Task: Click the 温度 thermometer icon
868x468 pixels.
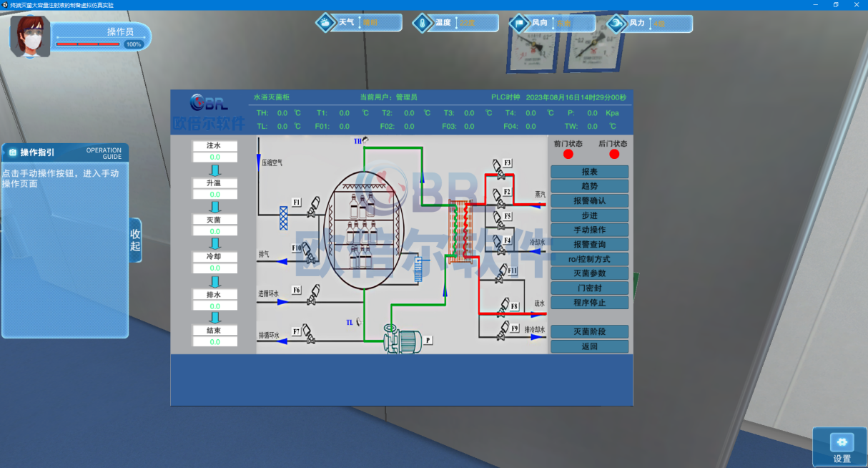Action: [423, 23]
